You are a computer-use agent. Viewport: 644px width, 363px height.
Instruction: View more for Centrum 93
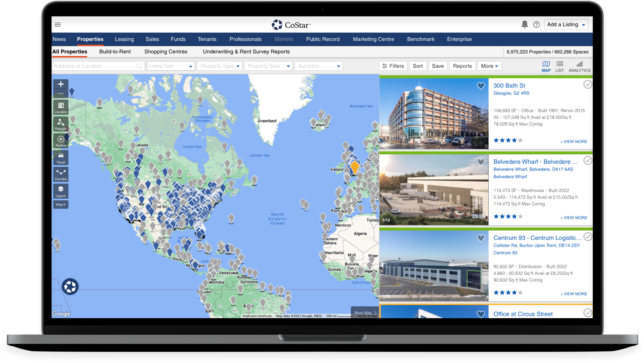click(574, 294)
